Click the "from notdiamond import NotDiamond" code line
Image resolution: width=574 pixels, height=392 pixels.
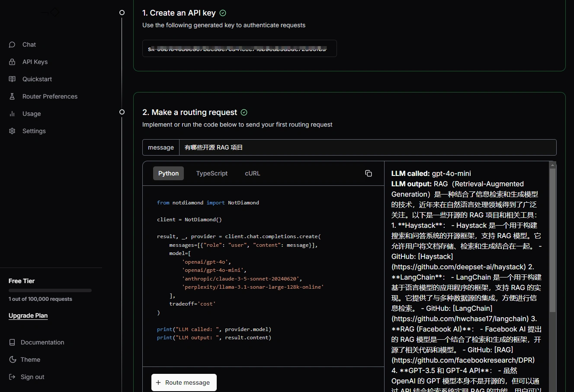208,203
